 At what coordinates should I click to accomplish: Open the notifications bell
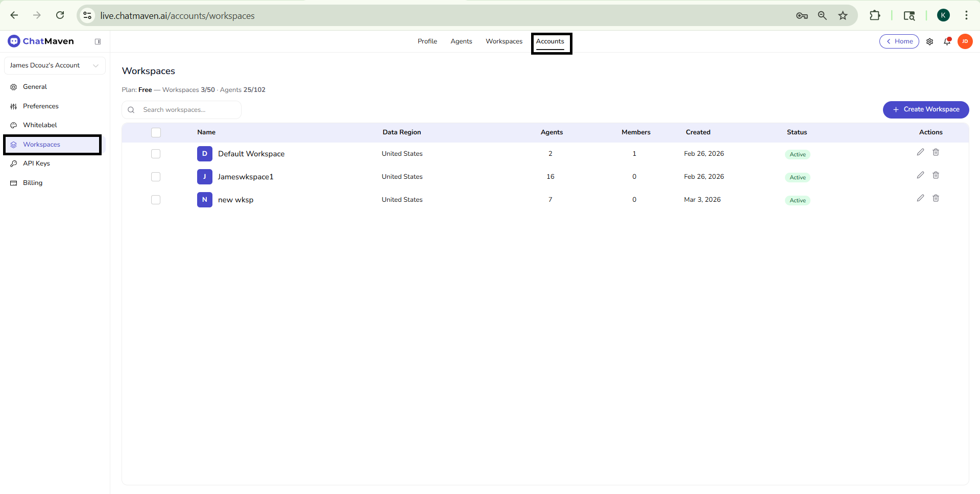click(947, 41)
